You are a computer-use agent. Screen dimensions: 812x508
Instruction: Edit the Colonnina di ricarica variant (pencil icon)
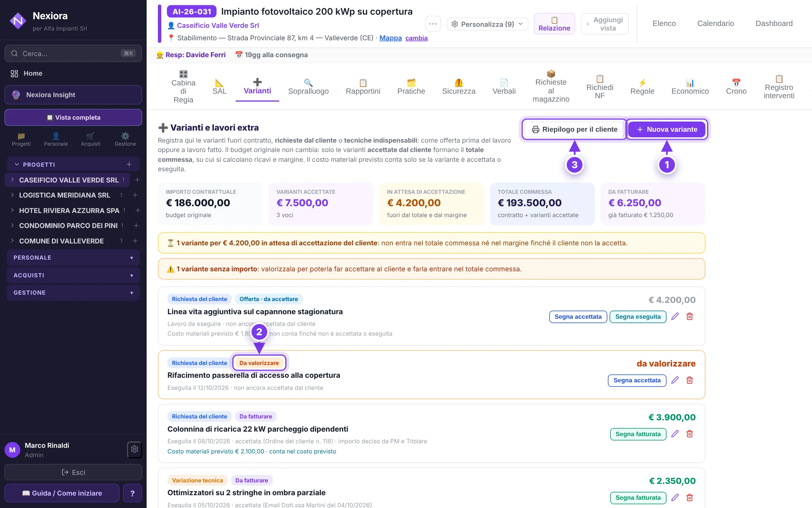pos(675,434)
